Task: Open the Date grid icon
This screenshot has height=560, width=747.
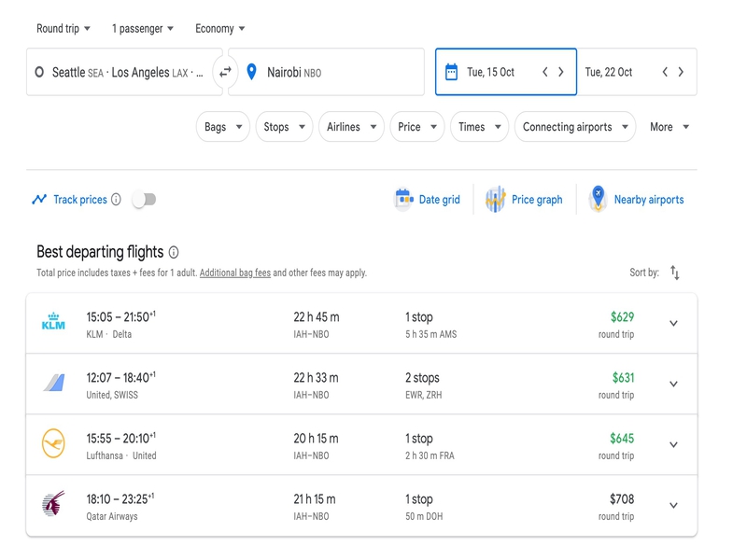Action: click(x=403, y=199)
